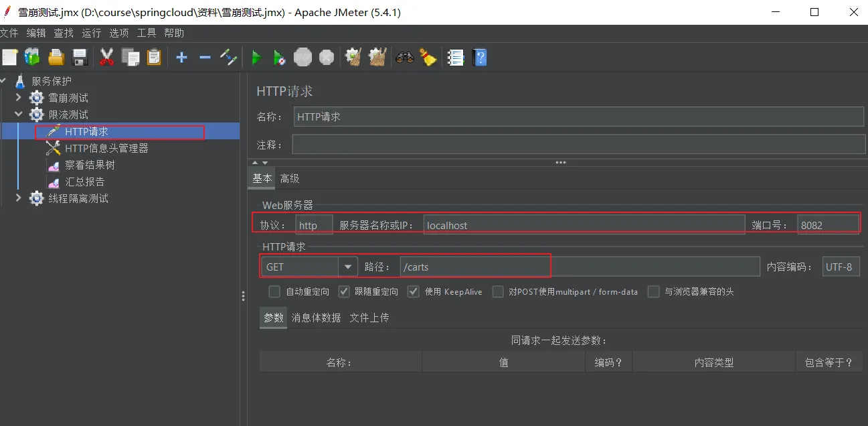Click the 内容类型 column header
The image size is (868, 426).
click(714, 362)
